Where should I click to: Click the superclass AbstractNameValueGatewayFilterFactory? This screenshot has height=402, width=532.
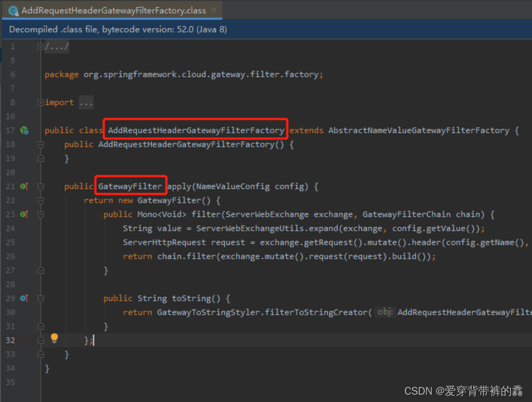(x=418, y=130)
